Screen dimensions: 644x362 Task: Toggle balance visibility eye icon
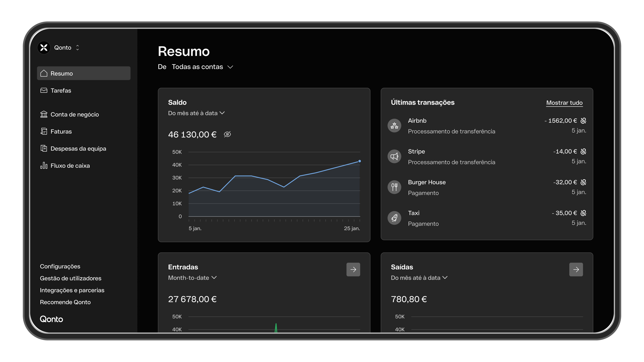[227, 134]
